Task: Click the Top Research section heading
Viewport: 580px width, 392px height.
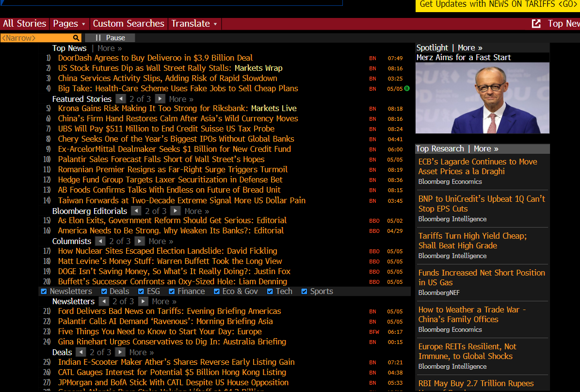Action: [440, 148]
